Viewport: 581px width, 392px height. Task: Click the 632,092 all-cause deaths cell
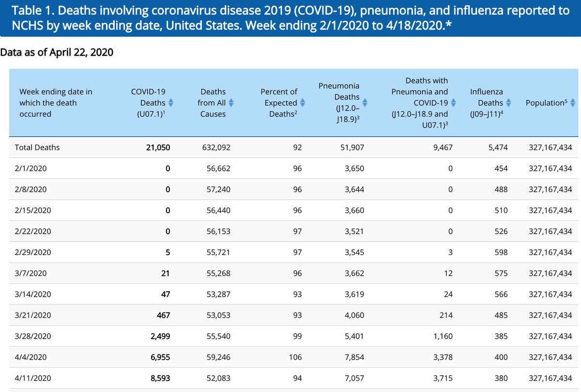(x=216, y=147)
